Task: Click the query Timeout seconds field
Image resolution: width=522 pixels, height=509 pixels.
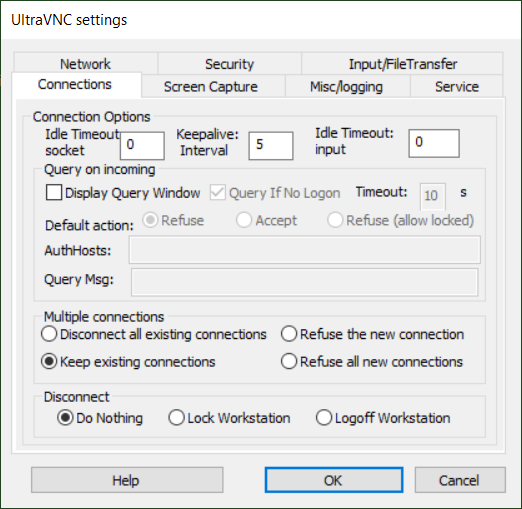Action: click(x=432, y=196)
